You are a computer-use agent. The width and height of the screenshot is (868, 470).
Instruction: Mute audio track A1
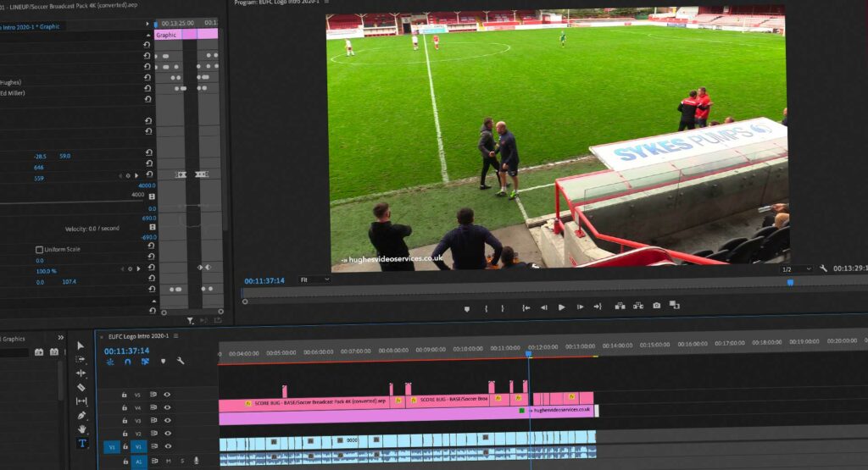168,461
